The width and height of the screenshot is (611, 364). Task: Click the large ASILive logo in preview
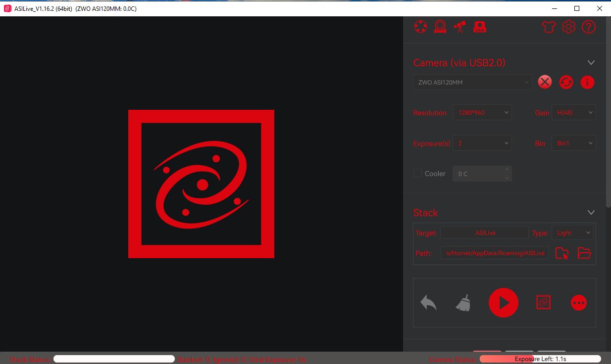tap(201, 184)
